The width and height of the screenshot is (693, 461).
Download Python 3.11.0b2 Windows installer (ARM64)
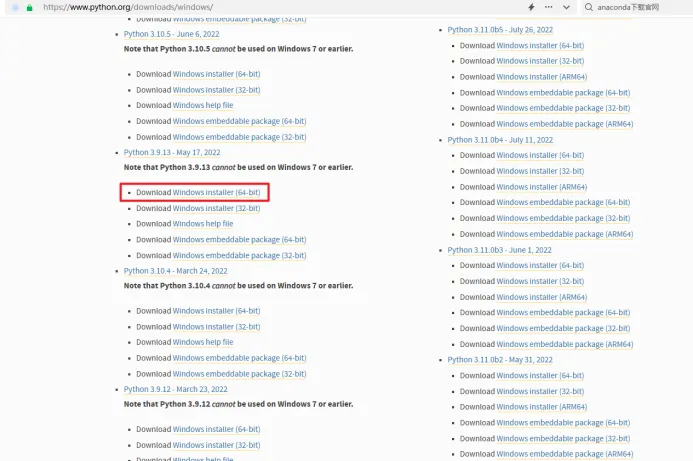(542, 407)
